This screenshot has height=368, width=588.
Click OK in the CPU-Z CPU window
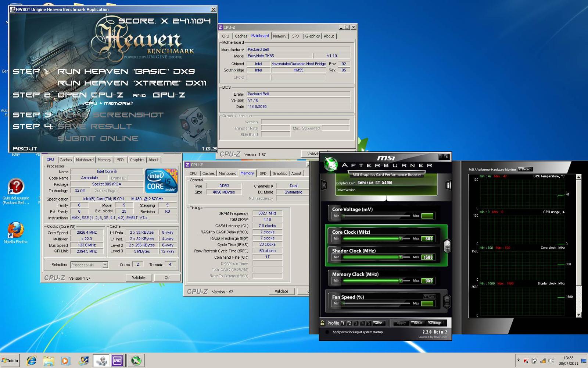point(167,277)
